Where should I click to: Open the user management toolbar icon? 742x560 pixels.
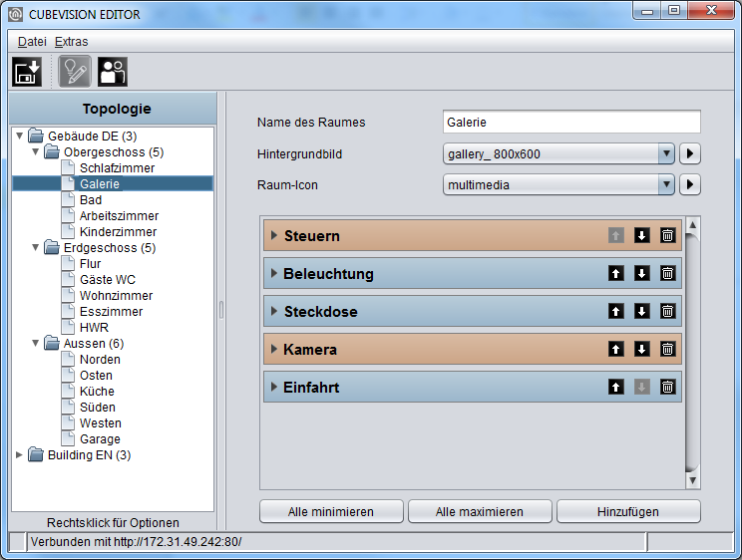(113, 72)
